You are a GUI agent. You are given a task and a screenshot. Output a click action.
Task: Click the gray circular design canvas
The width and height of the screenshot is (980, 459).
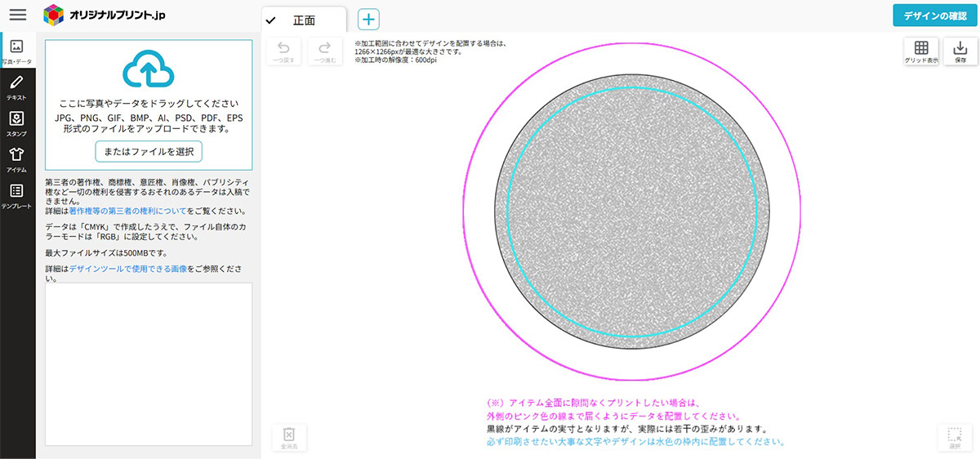tap(632, 213)
